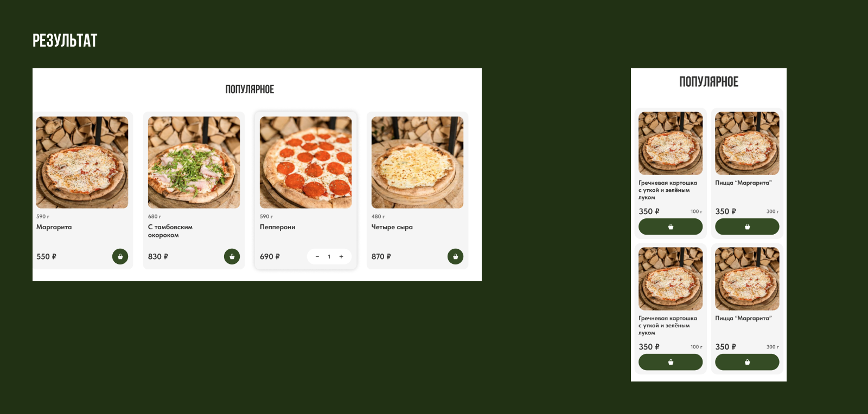The image size is (868, 414).
Task: Increase Пепперони quantity with plus
Action: pyautogui.click(x=341, y=256)
